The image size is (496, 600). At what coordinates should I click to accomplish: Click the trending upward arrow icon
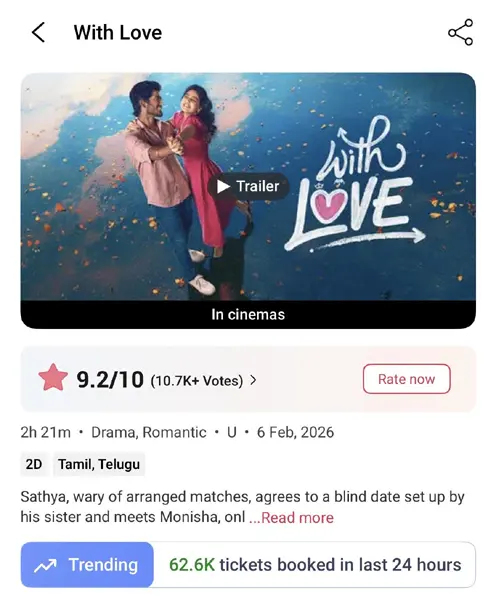45,566
